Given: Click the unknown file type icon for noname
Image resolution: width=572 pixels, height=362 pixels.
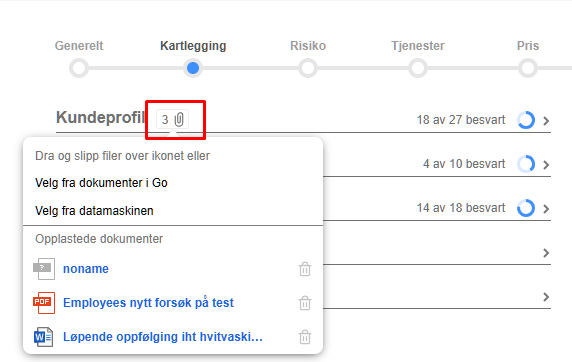Looking at the screenshot, I should point(44,269).
